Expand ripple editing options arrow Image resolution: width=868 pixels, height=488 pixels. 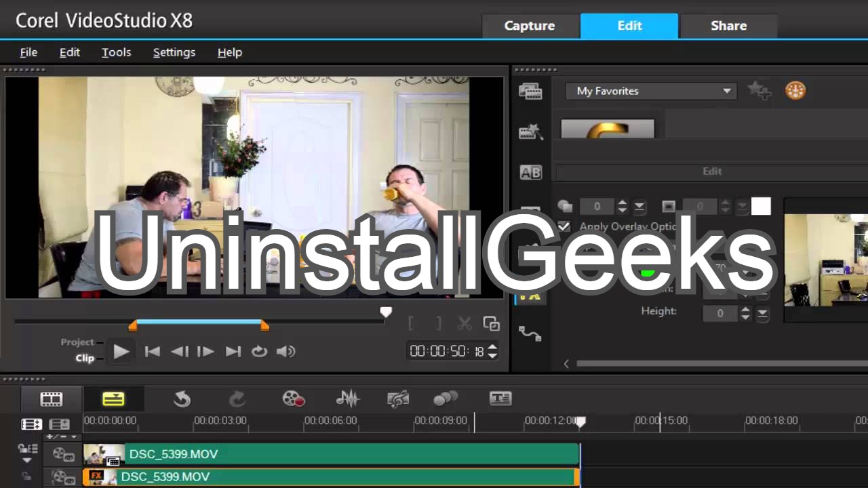pos(27,460)
